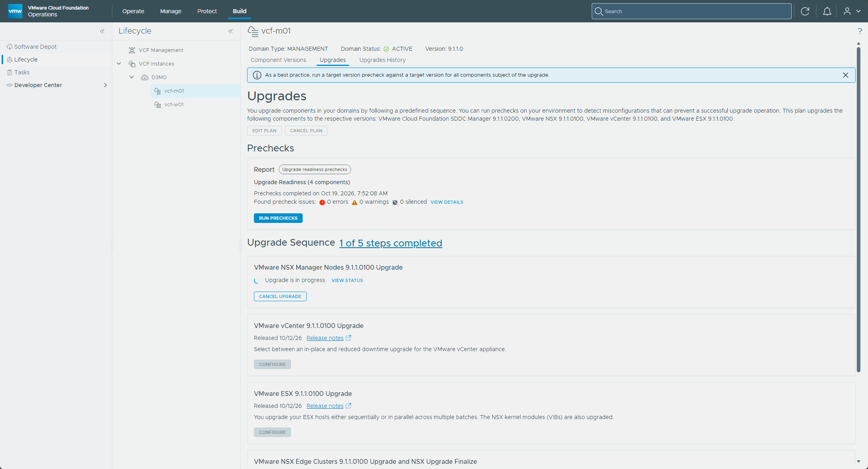Click the D3M0 cloud instance icon
868x469 pixels.
pyautogui.click(x=145, y=78)
